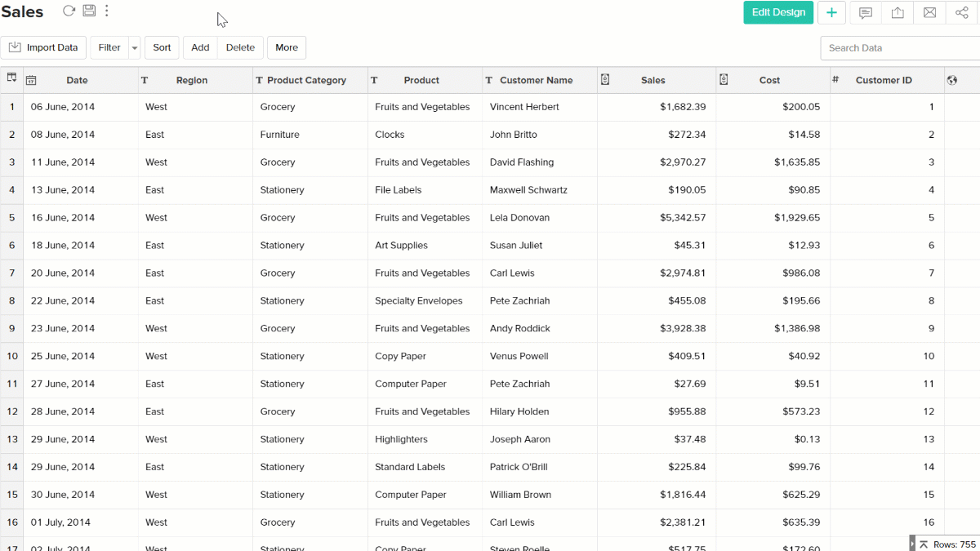Open the three-dot options menu
This screenshot has height=551, width=980.
[x=107, y=11]
